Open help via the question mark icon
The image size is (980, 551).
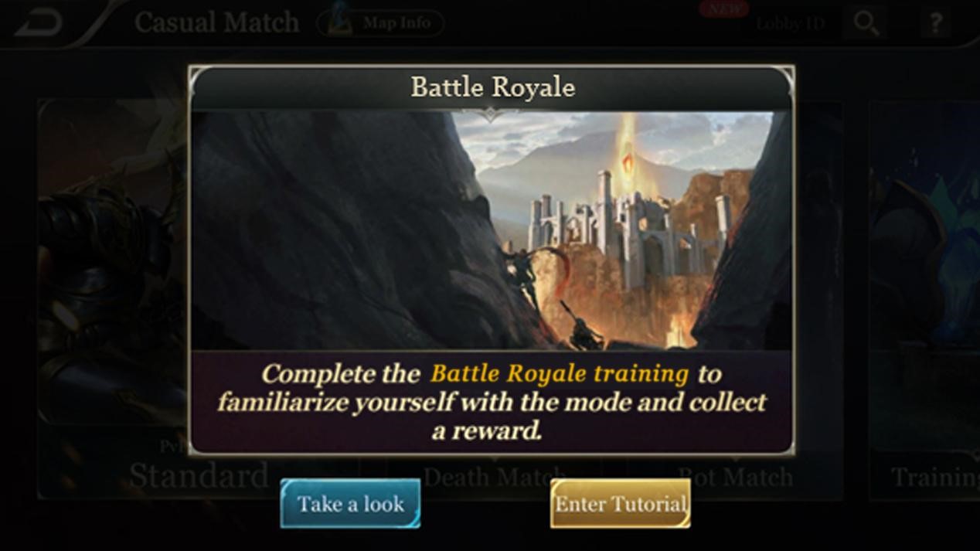(x=935, y=24)
